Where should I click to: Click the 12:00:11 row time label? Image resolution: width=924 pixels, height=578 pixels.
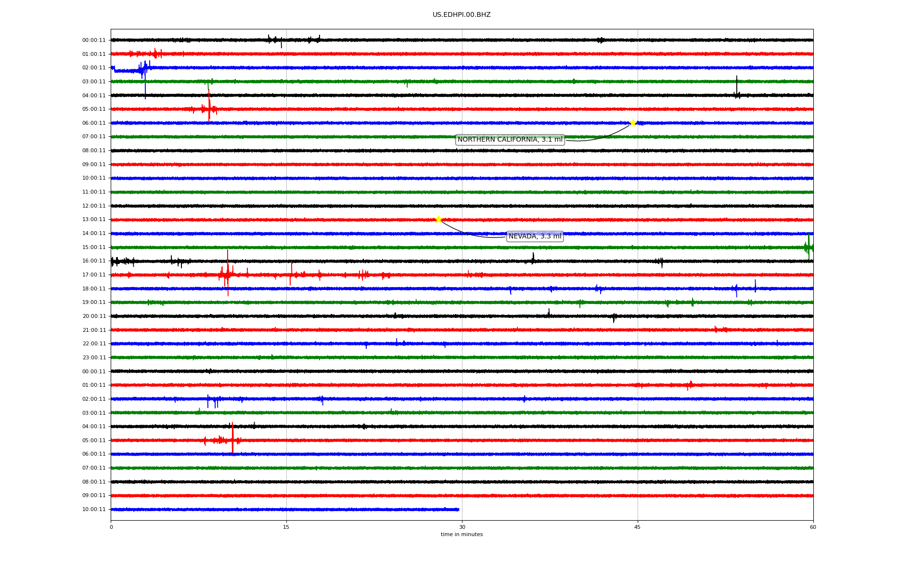coord(94,206)
